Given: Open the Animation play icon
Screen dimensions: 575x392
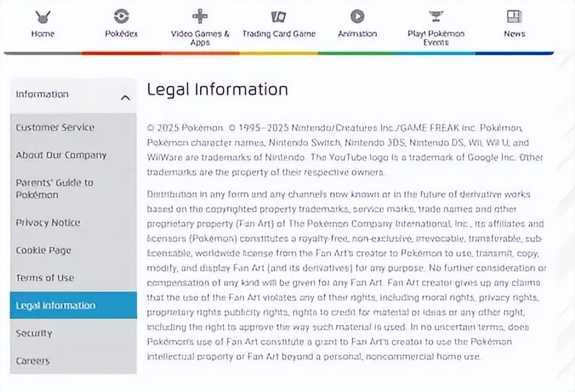Looking at the screenshot, I should pos(357,16).
